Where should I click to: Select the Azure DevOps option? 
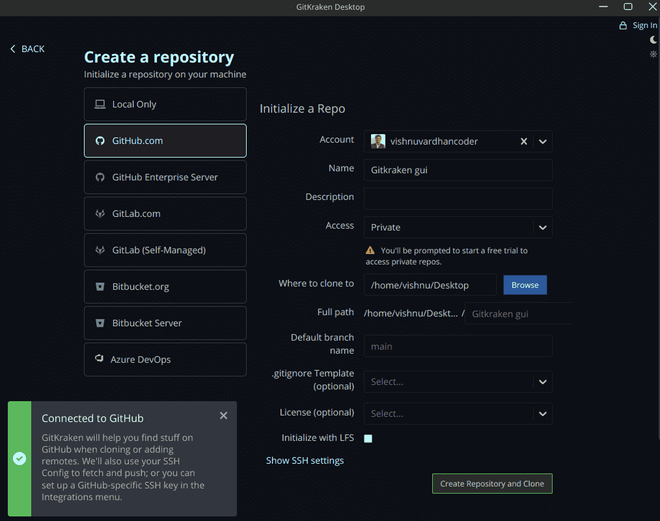(x=165, y=359)
